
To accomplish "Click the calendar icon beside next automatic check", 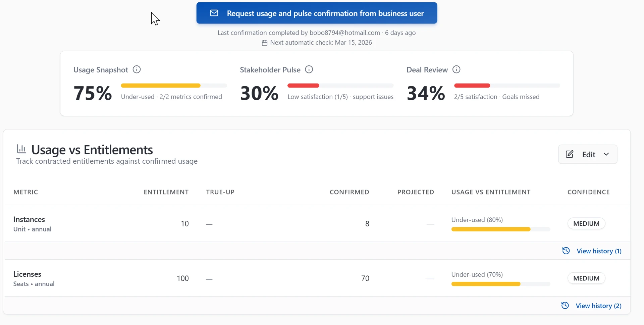I will tap(265, 43).
